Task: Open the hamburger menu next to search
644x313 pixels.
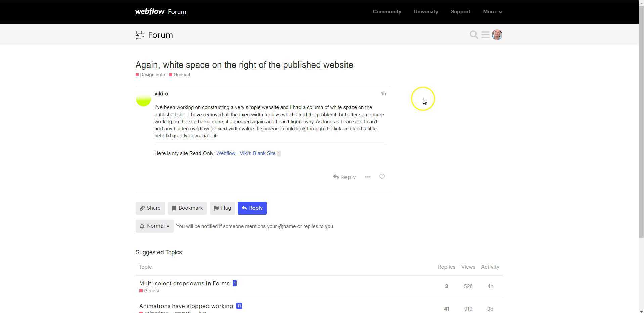Action: [x=485, y=35]
